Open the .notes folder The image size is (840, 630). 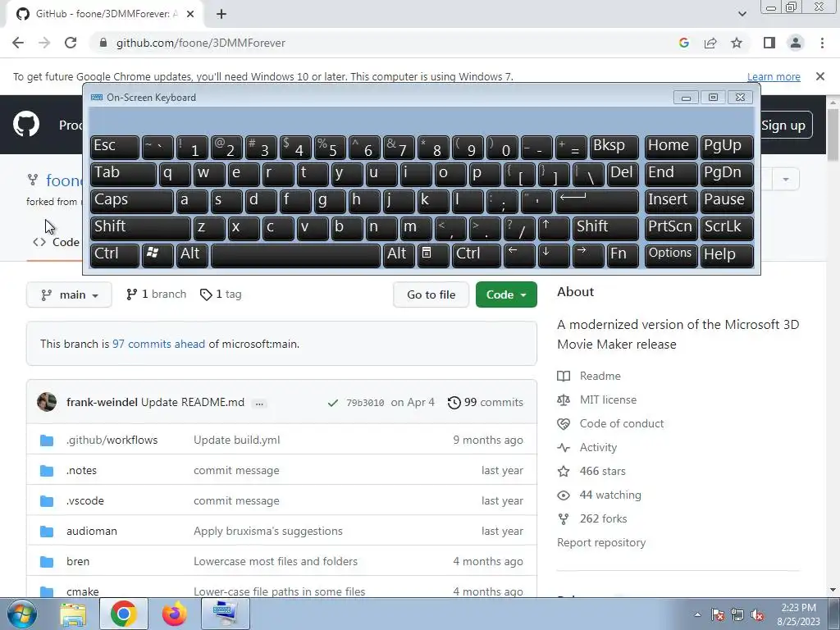[x=81, y=470]
